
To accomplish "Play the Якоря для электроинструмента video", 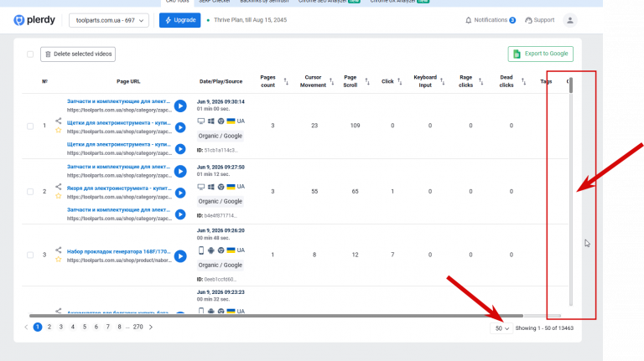I will pos(180,193).
